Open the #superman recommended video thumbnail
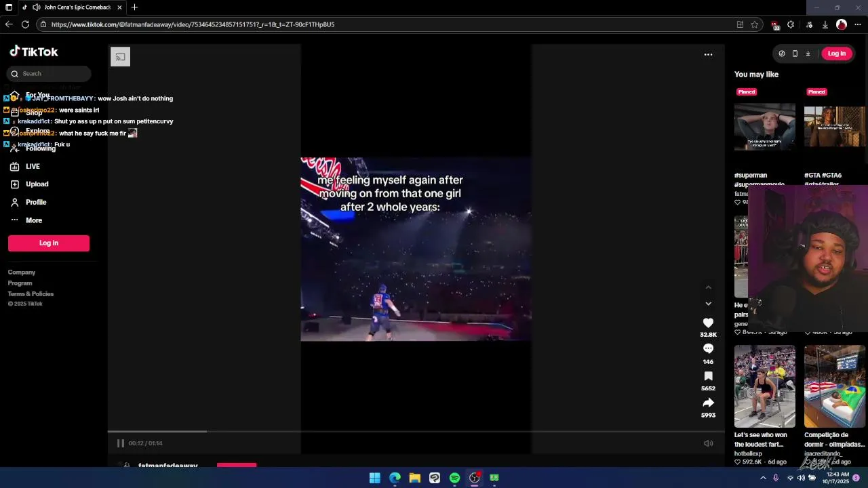 (765, 127)
